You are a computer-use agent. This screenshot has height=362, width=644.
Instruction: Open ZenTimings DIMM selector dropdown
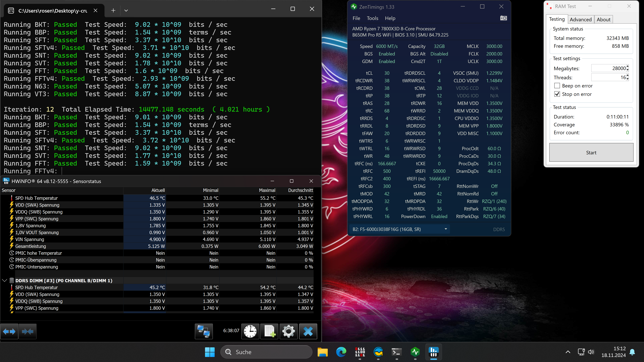click(x=399, y=229)
